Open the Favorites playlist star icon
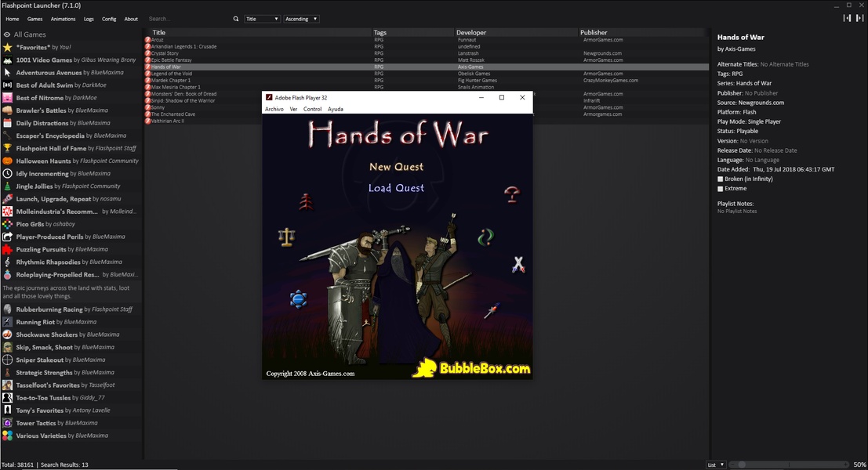This screenshot has width=868, height=470. click(x=7, y=47)
